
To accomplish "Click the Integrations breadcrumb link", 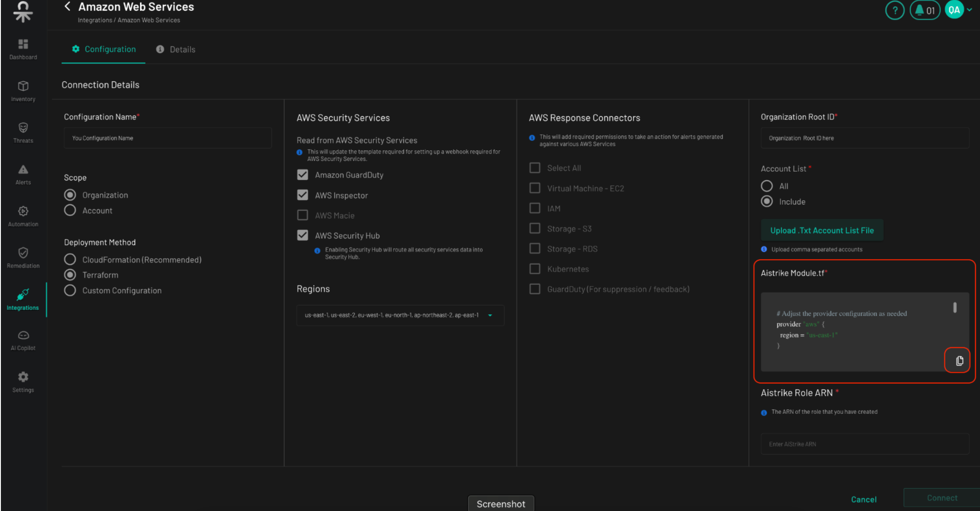I will point(95,20).
